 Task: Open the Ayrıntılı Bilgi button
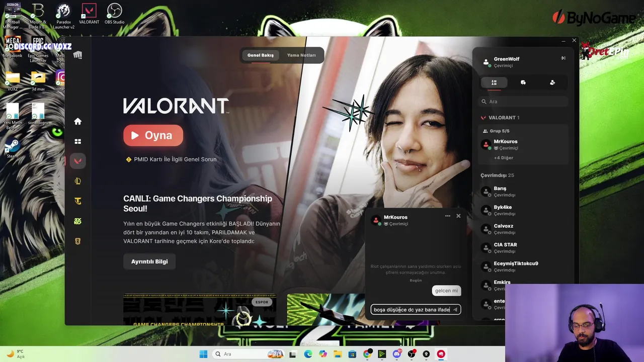(149, 261)
